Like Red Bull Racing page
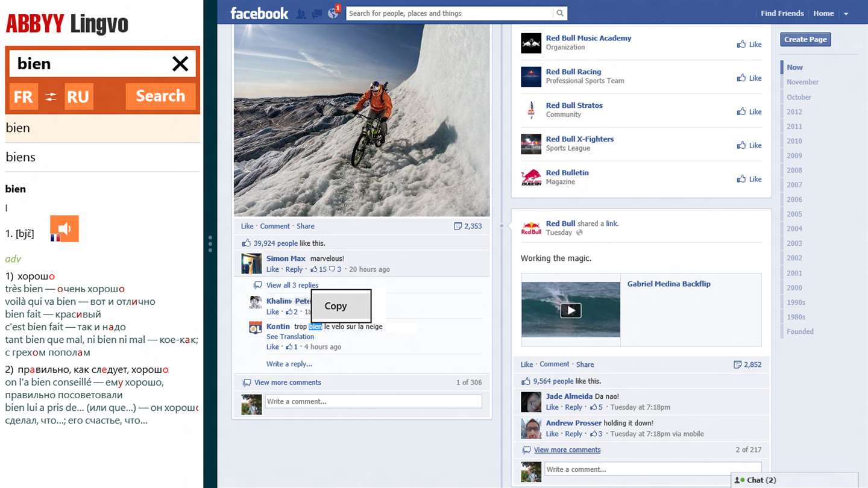Screen dimensions: 868x488 [x=749, y=78]
